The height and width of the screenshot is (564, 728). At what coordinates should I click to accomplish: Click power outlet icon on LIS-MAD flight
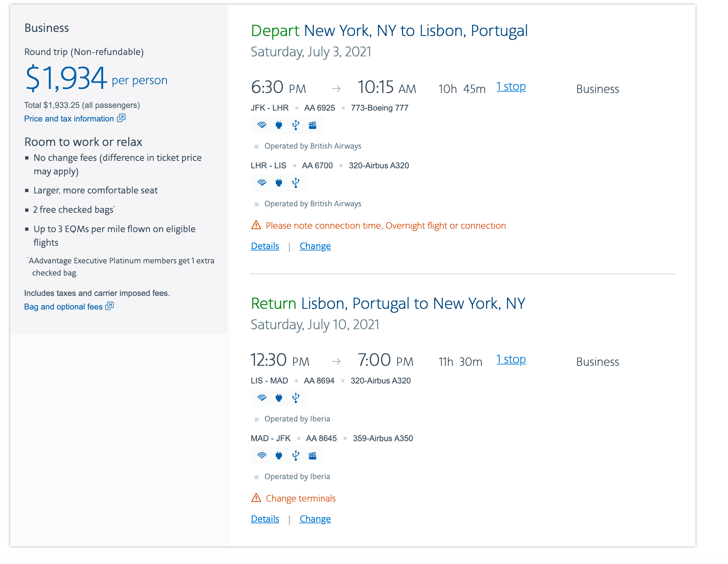[x=279, y=398]
